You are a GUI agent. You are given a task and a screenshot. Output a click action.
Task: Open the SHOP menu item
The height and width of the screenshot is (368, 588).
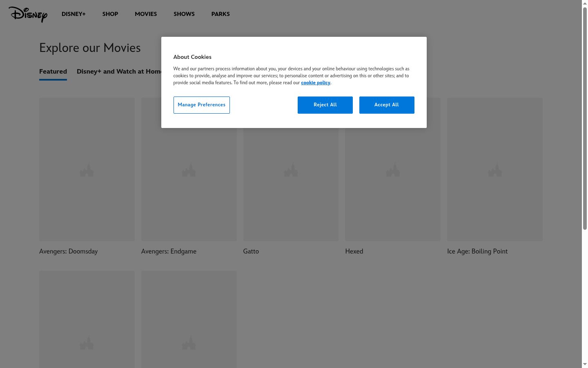[x=110, y=14]
